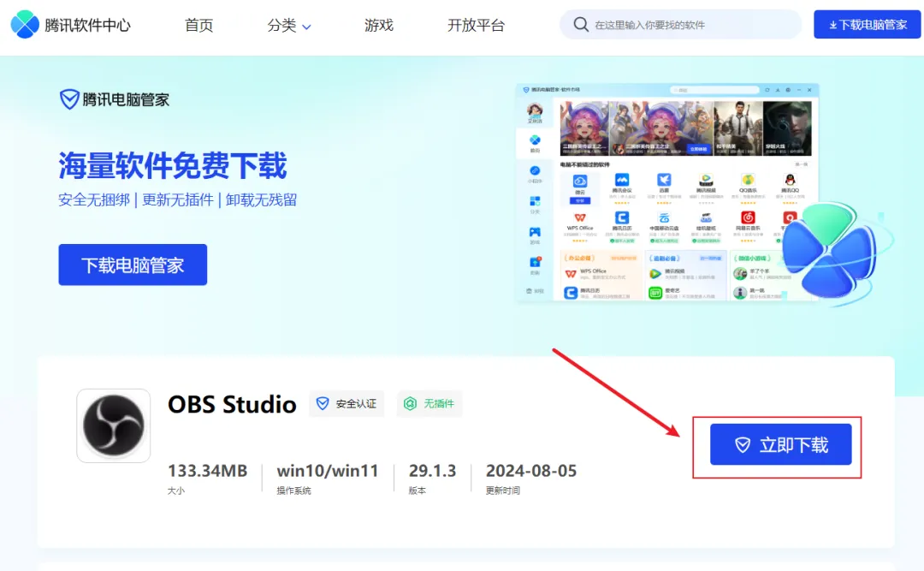This screenshot has height=571, width=924.
Task: Click the WPS Office icon in preview
Action: click(580, 217)
